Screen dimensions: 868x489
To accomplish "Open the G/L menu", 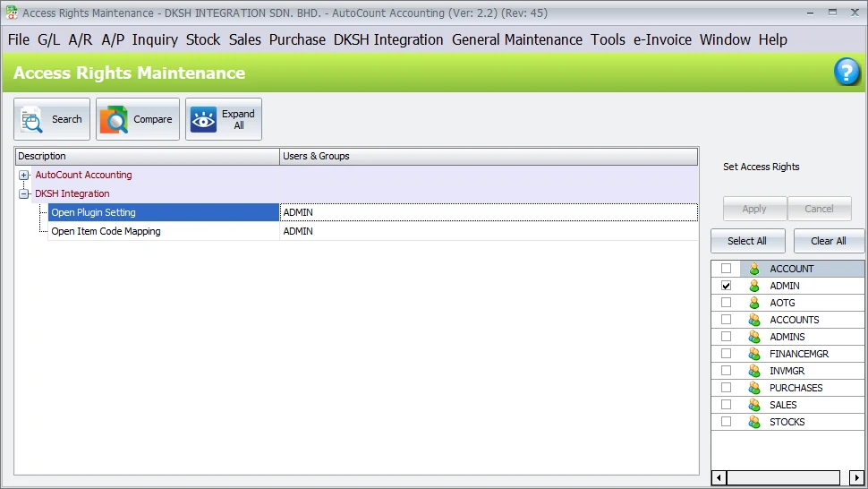I will [x=48, y=40].
